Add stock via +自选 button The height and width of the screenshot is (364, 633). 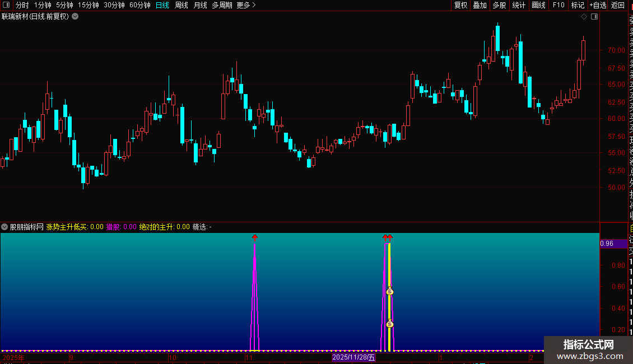coord(598,5)
